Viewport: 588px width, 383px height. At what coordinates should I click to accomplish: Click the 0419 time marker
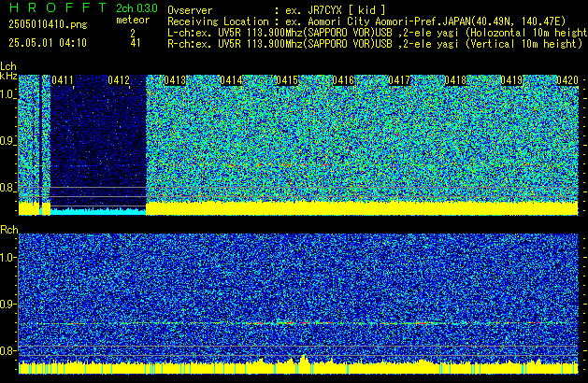coord(511,80)
